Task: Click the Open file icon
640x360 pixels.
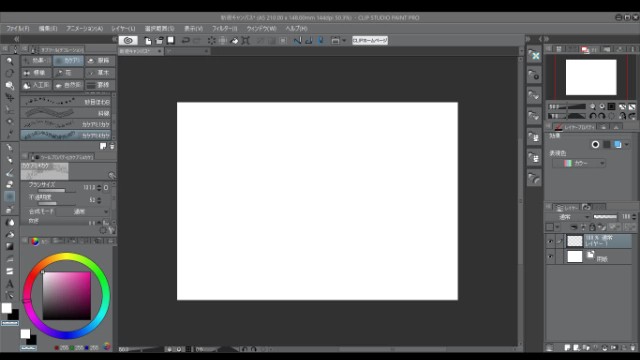Action: 159,40
